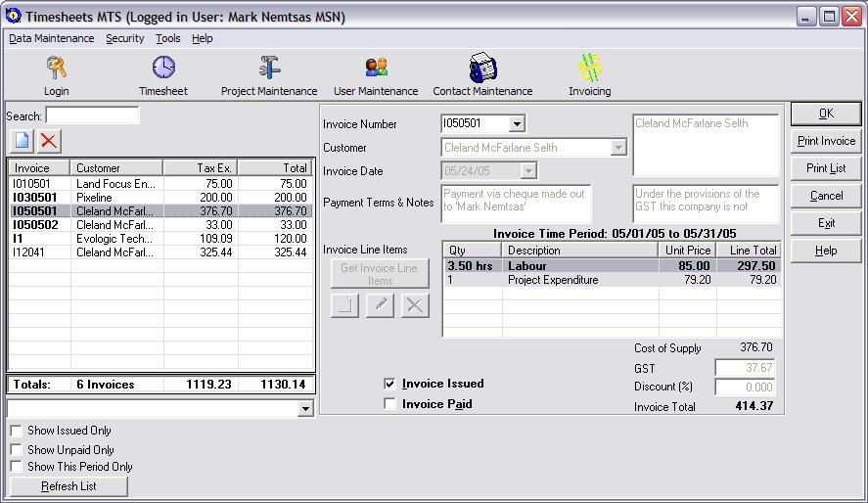Enable Show This Period Only filter
The width and height of the screenshot is (868, 503).
[x=17, y=467]
